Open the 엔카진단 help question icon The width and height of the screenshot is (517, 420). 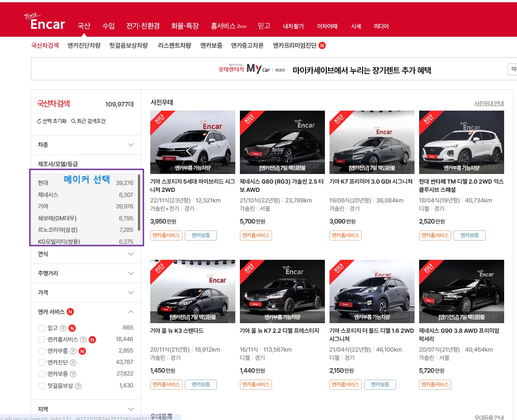(73, 363)
